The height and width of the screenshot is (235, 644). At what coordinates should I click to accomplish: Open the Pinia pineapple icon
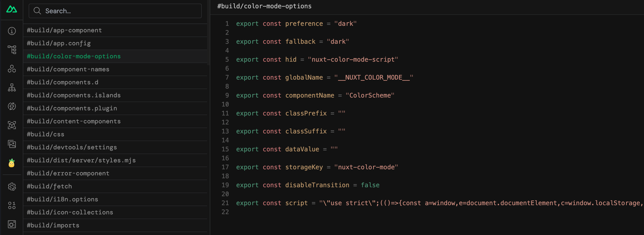tap(12, 163)
